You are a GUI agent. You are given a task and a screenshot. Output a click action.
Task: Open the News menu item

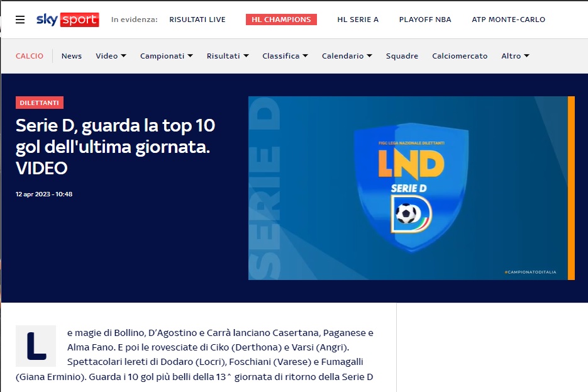point(72,56)
